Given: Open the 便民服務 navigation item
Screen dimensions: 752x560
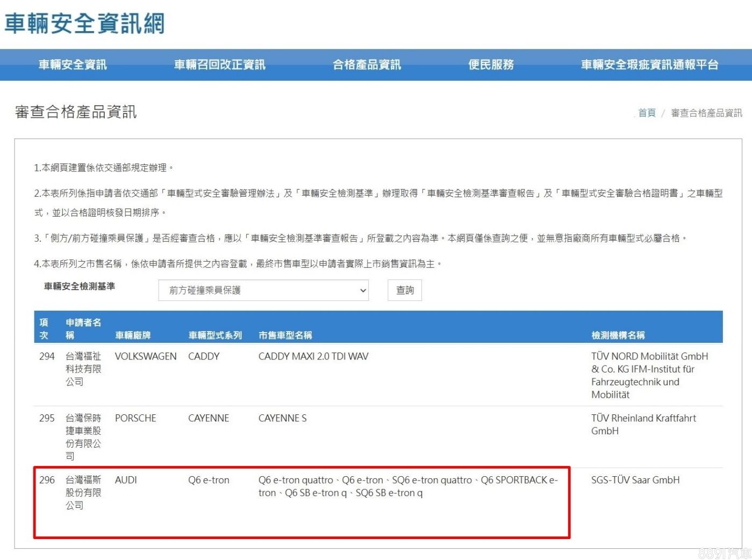Looking at the screenshot, I should [491, 65].
